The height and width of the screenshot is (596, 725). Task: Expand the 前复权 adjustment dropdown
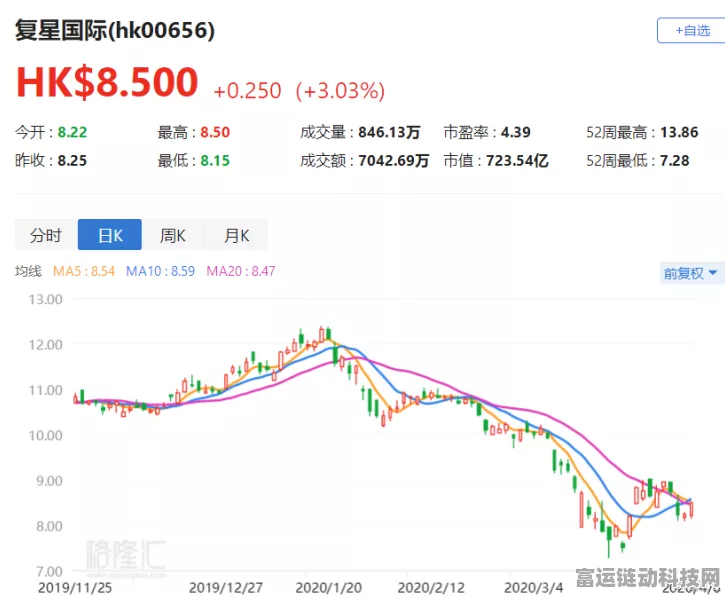coord(691,273)
